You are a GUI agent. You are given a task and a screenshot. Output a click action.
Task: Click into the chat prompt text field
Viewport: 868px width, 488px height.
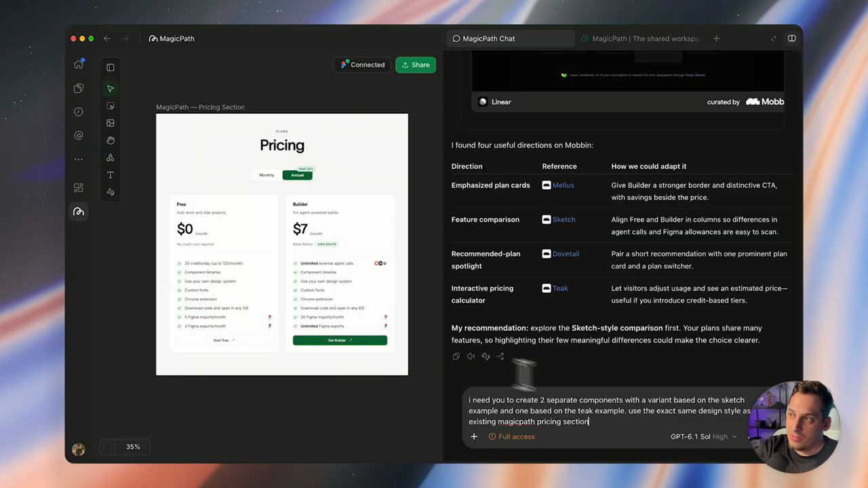pyautogui.click(x=609, y=411)
